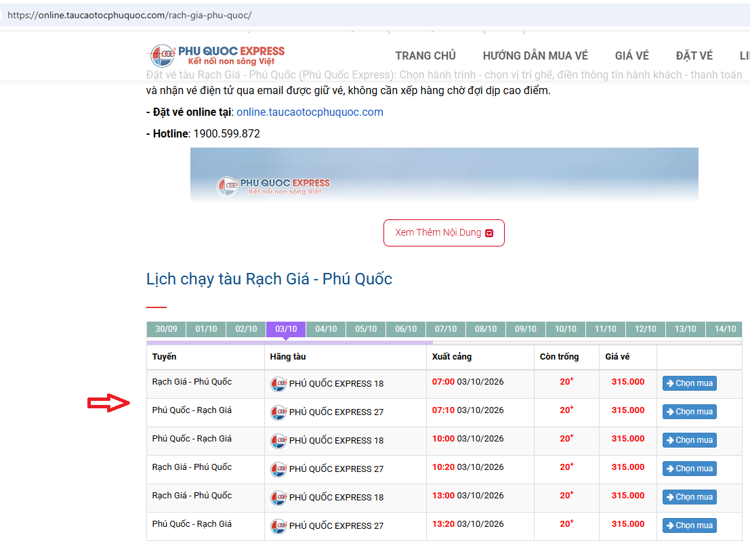Switch to the 13/10 date tab

[x=686, y=329]
